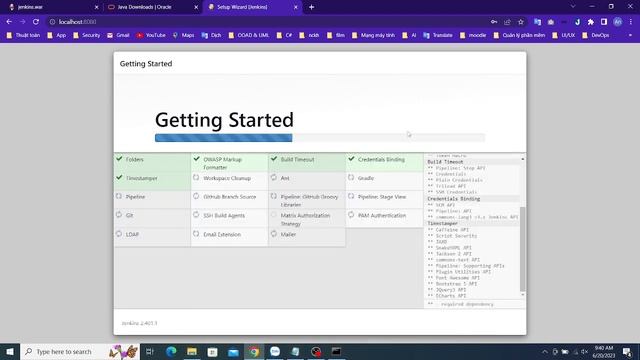Open the OOAD & UML bookmark folder
The height and width of the screenshot is (360, 640).
(x=249, y=36)
